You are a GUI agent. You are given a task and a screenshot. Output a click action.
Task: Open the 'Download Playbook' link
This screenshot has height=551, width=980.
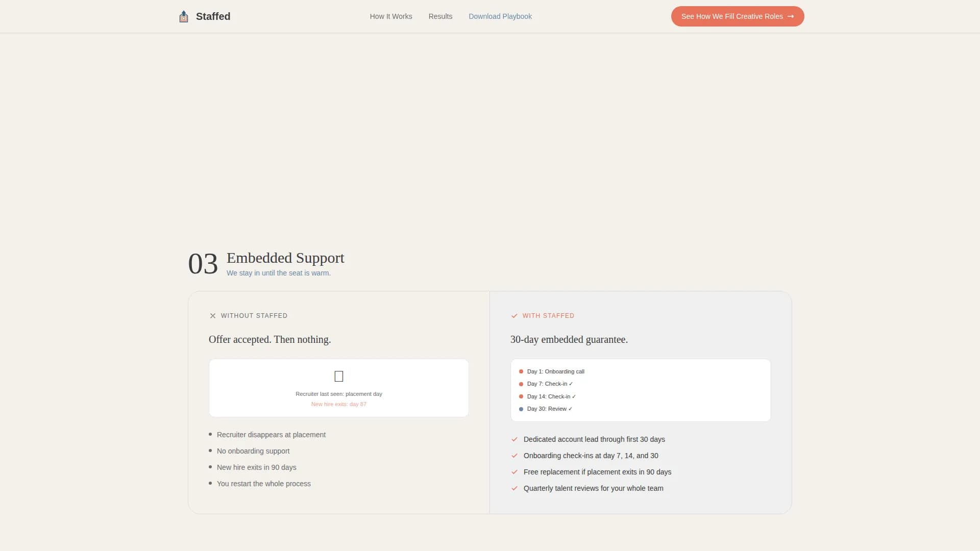[500, 16]
